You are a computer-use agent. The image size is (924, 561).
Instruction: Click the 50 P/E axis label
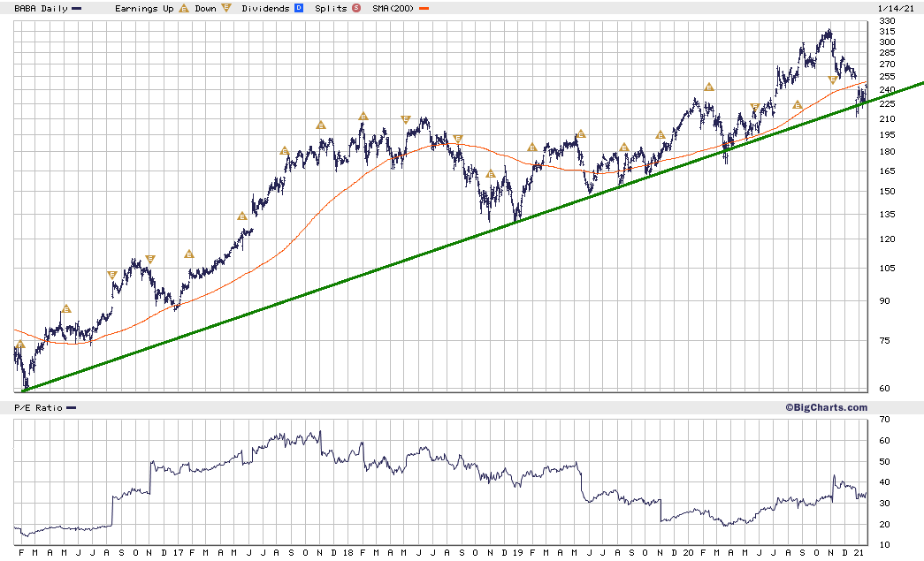point(884,461)
